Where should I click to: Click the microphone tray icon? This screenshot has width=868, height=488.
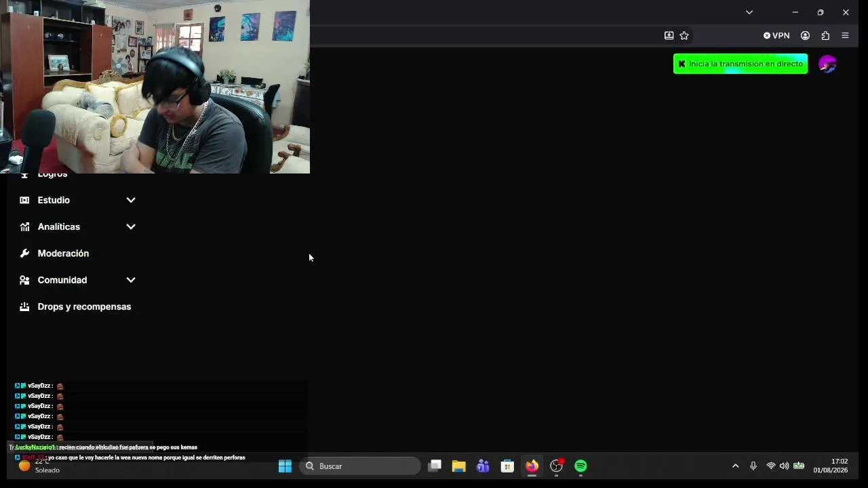click(x=753, y=466)
